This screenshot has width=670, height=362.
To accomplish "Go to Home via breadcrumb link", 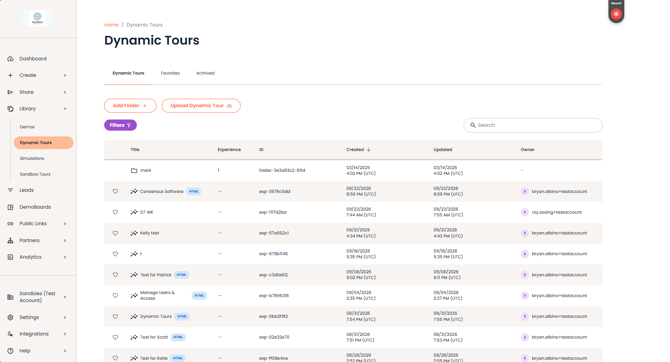I will (111, 25).
